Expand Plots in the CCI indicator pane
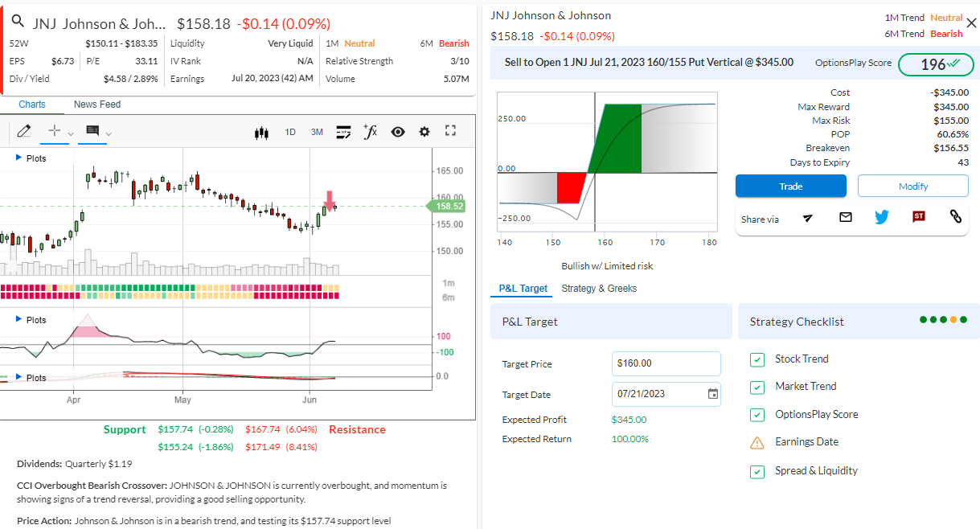Viewport: 980px width, 529px height. pos(31,320)
